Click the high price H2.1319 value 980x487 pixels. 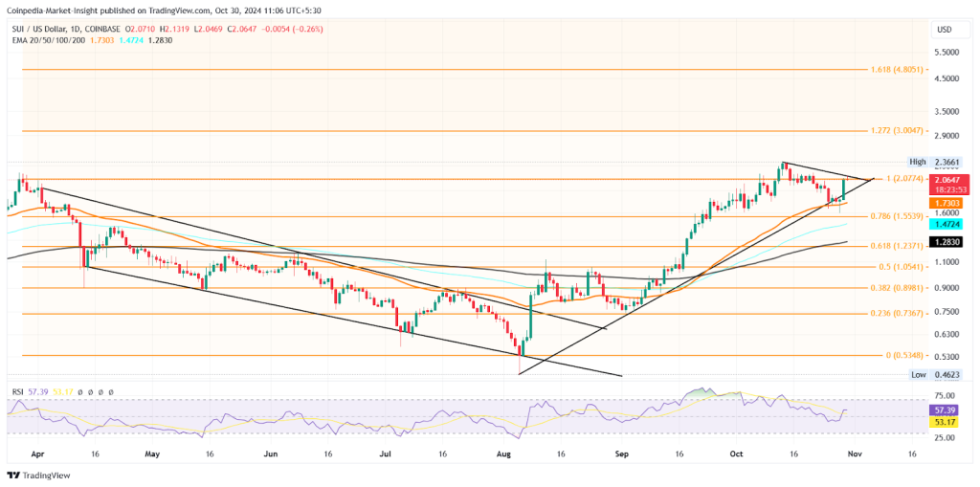[175, 30]
